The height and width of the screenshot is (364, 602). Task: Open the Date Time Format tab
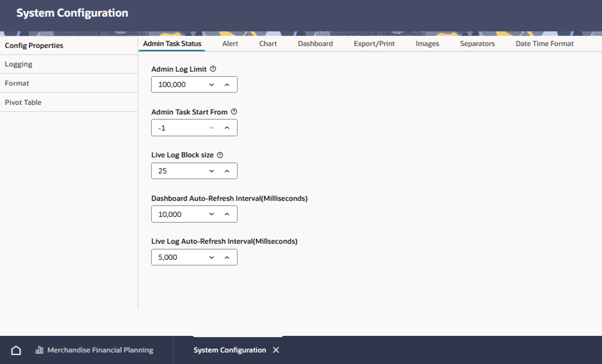click(x=544, y=44)
